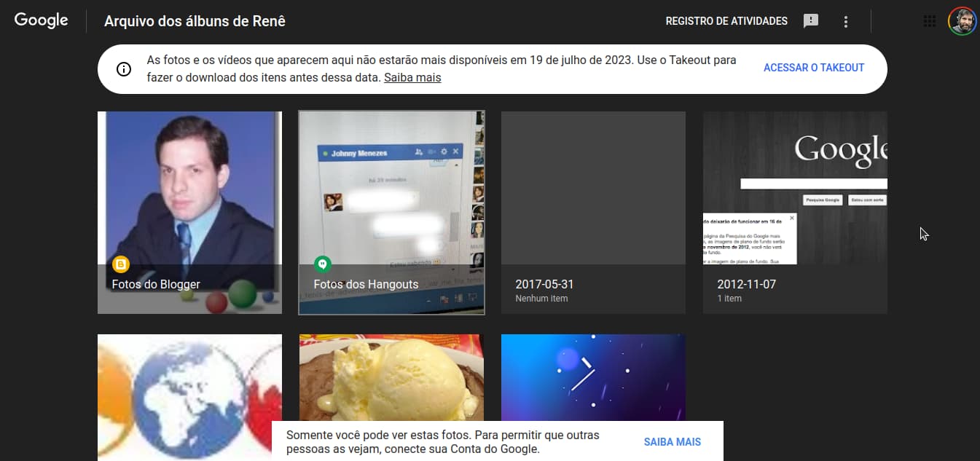The height and width of the screenshot is (461, 980).
Task: Open the 2012-11-07 album
Action: click(x=794, y=211)
